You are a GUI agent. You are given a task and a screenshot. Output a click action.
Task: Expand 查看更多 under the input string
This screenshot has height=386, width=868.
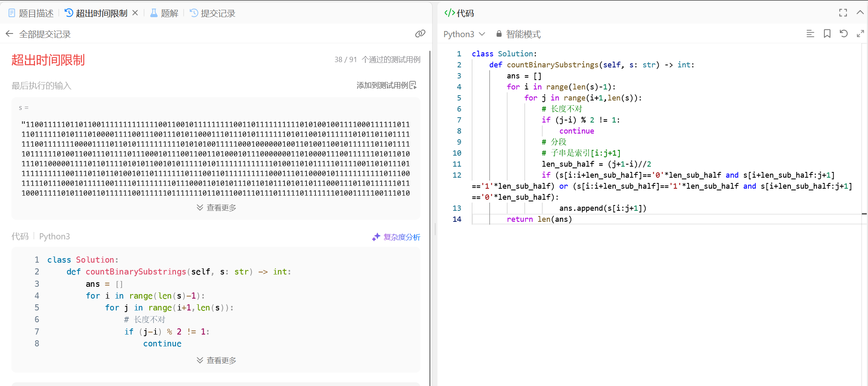click(216, 208)
